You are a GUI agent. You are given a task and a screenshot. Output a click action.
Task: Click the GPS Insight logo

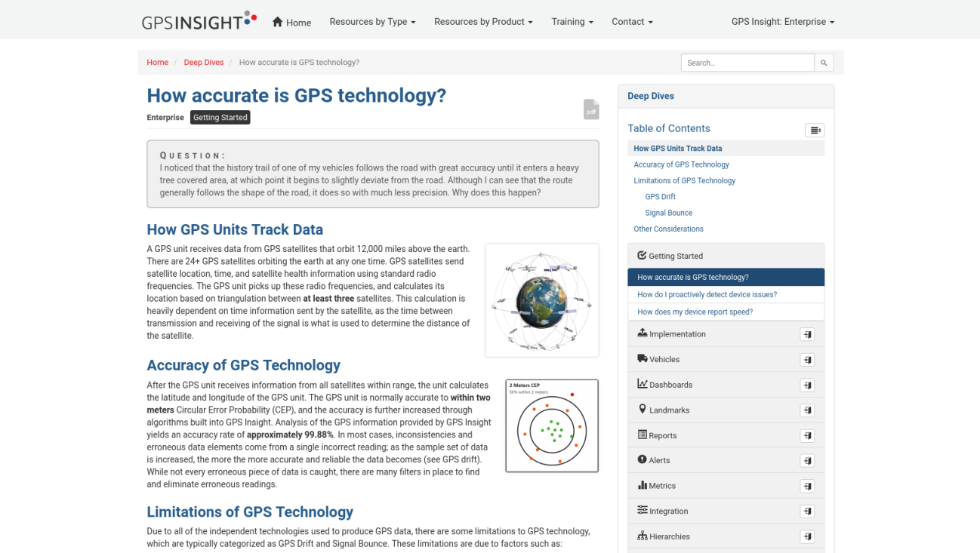(199, 21)
